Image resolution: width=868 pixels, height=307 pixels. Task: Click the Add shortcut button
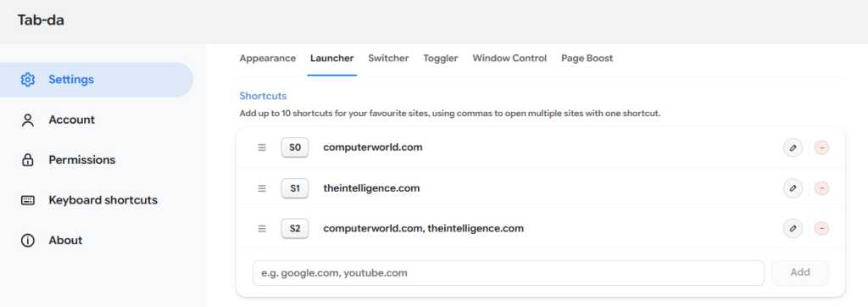[800, 272]
